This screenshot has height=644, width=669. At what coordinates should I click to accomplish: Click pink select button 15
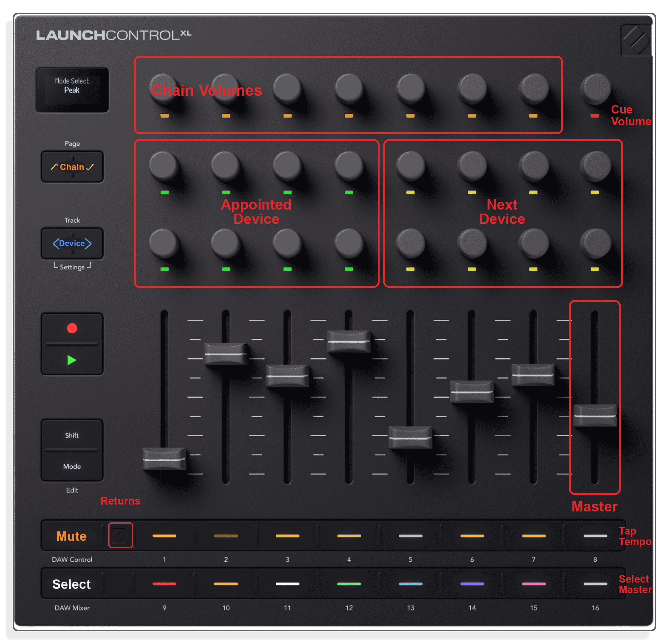534,584
